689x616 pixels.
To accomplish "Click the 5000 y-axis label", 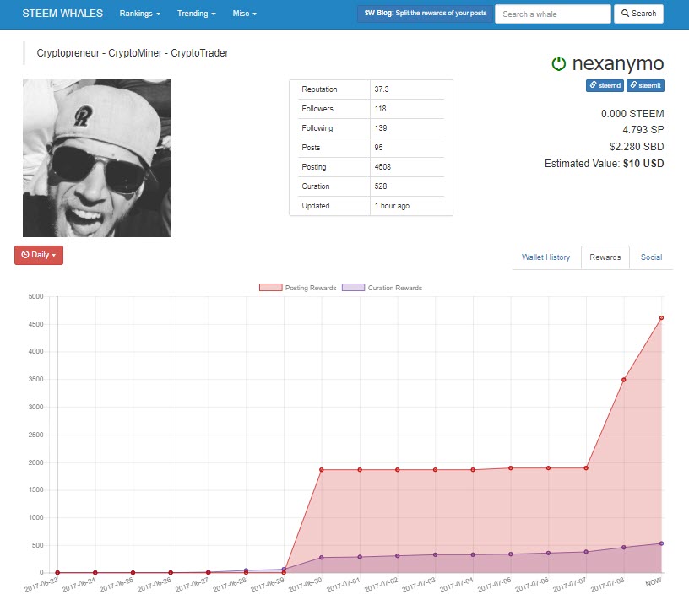I will pos(35,296).
